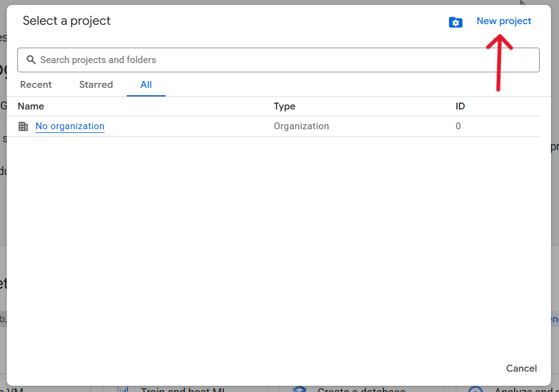Viewport: 559px width, 392px height.
Task: Select the All tab
Action: [x=146, y=85]
